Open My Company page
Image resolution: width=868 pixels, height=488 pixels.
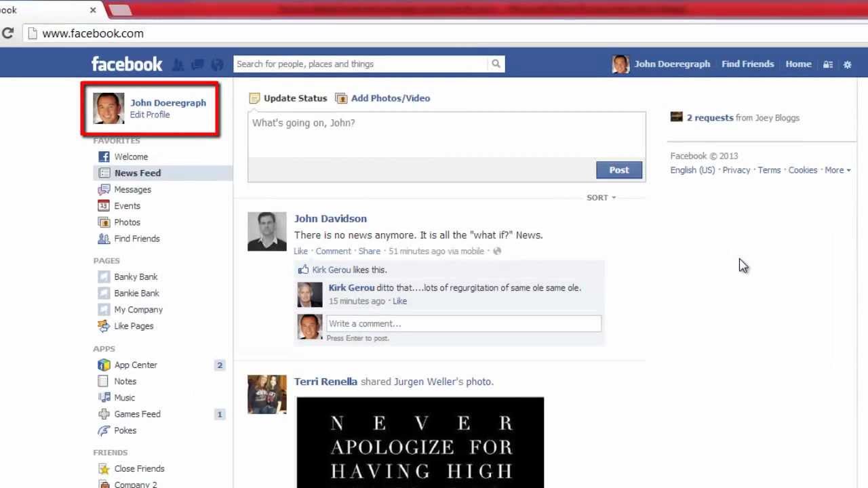pos(138,310)
